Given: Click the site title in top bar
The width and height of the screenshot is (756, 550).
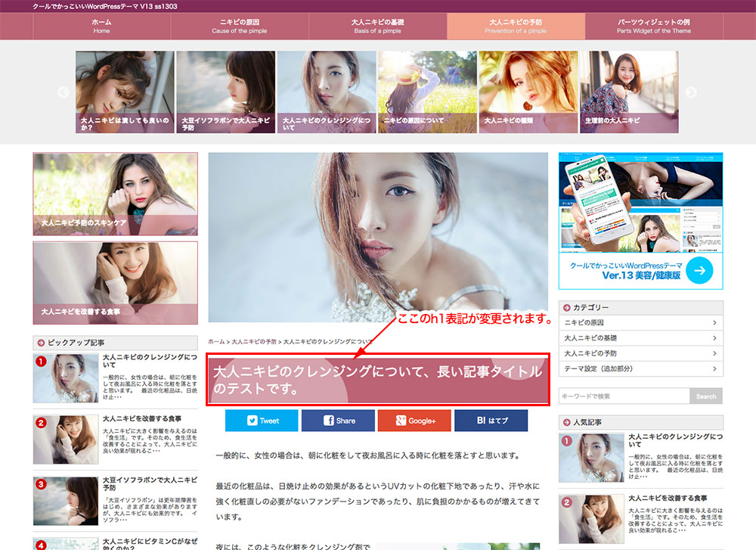Looking at the screenshot, I should [104, 6].
